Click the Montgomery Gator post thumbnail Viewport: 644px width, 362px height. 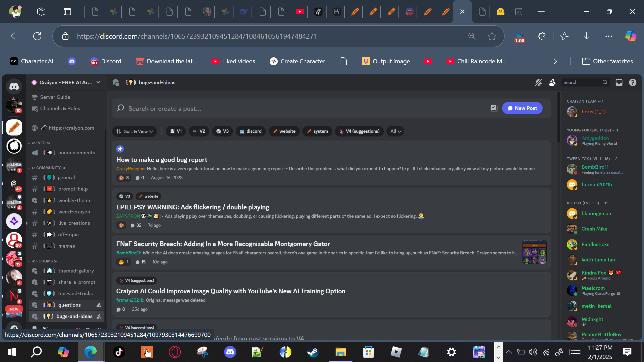534,252
